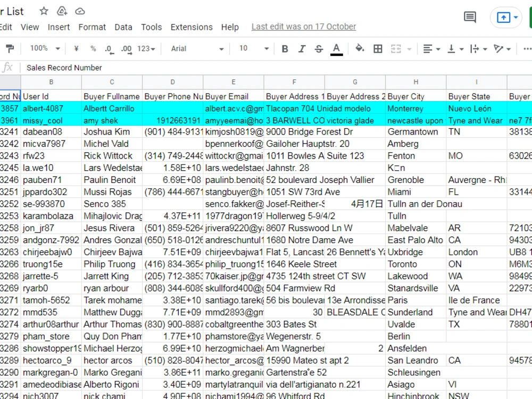Select the San Leandro city cell
Viewport: 532px width, 399px height.
[416, 361]
